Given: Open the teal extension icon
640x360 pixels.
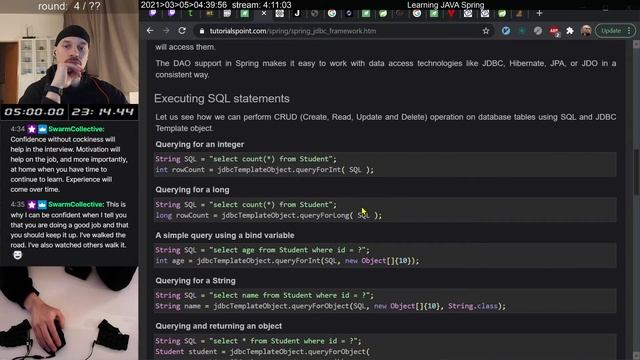Looking at the screenshot, I should (x=522, y=31).
